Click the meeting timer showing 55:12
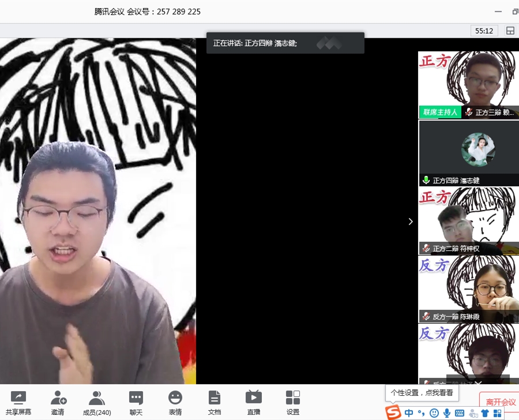 484,31
